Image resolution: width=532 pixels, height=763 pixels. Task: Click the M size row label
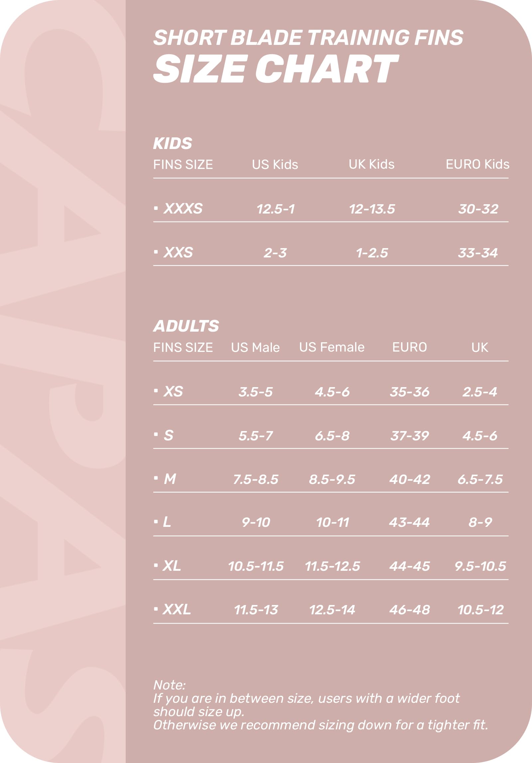pos(170,479)
